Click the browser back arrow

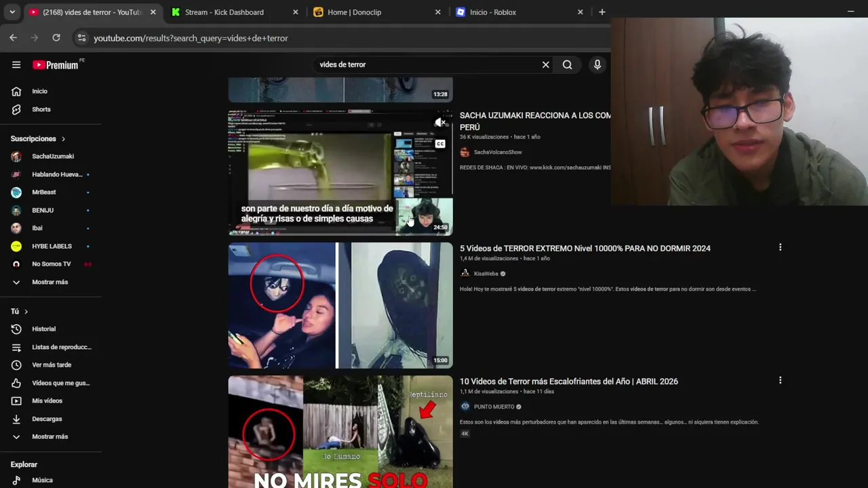click(x=14, y=38)
